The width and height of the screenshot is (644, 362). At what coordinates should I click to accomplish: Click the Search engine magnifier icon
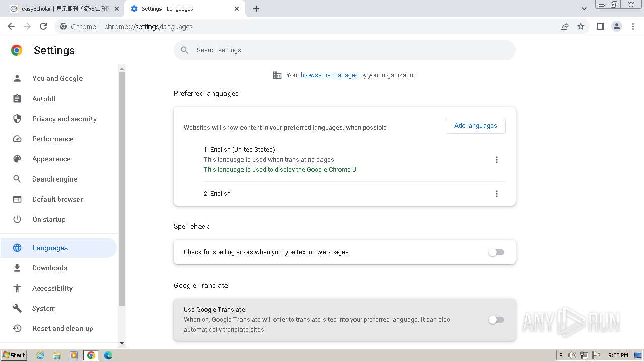click(17, 179)
